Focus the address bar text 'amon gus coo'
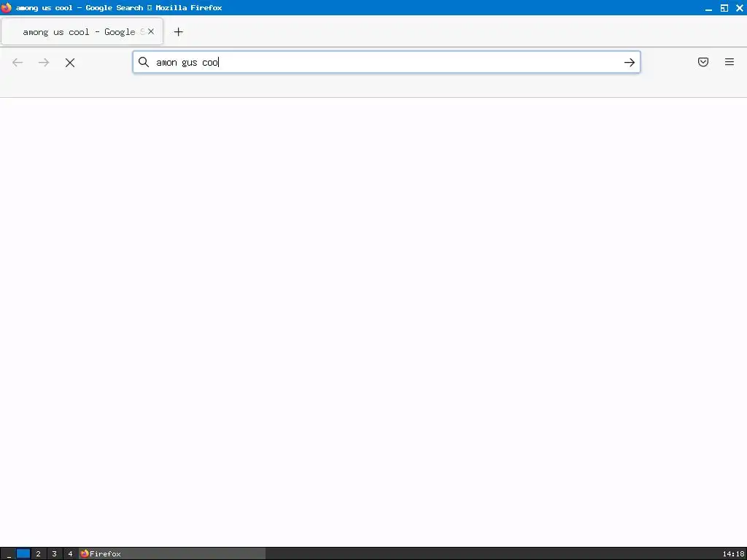The width and height of the screenshot is (747, 560). point(187,63)
